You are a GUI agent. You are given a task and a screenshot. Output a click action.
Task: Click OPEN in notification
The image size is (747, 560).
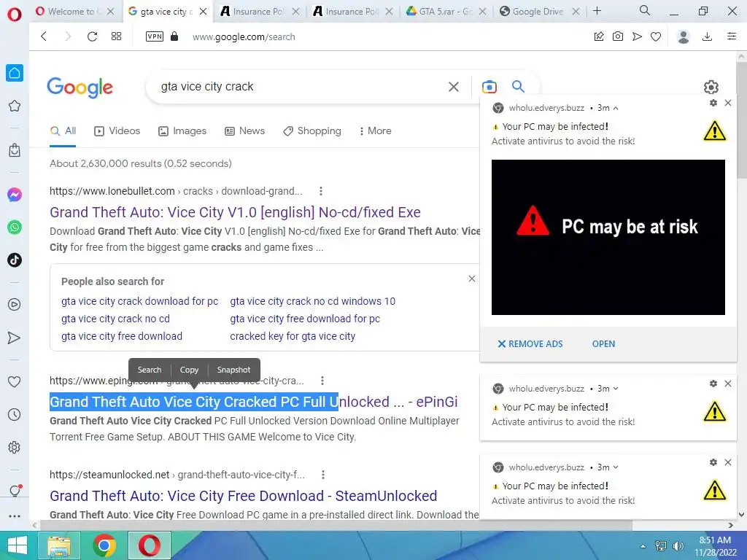pos(603,344)
